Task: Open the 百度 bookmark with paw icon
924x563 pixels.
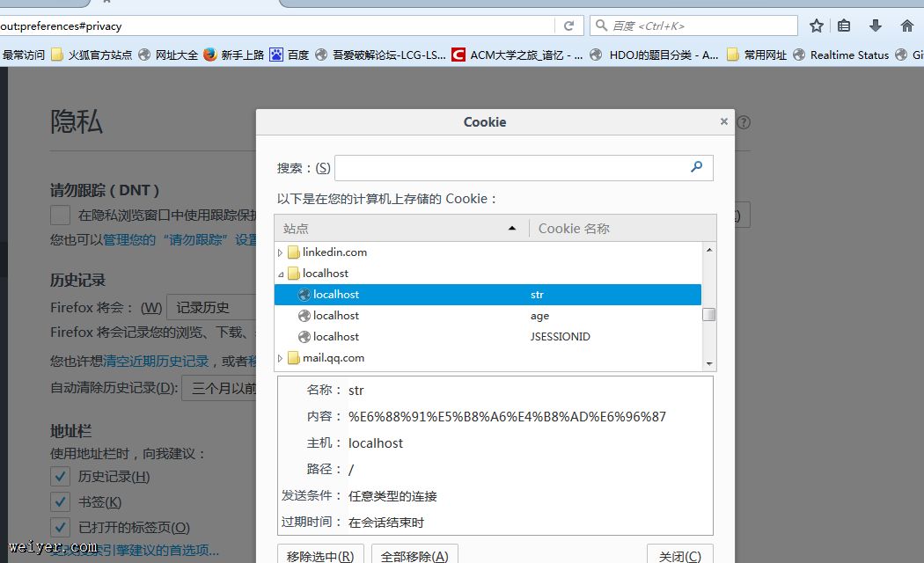Action: click(290, 55)
